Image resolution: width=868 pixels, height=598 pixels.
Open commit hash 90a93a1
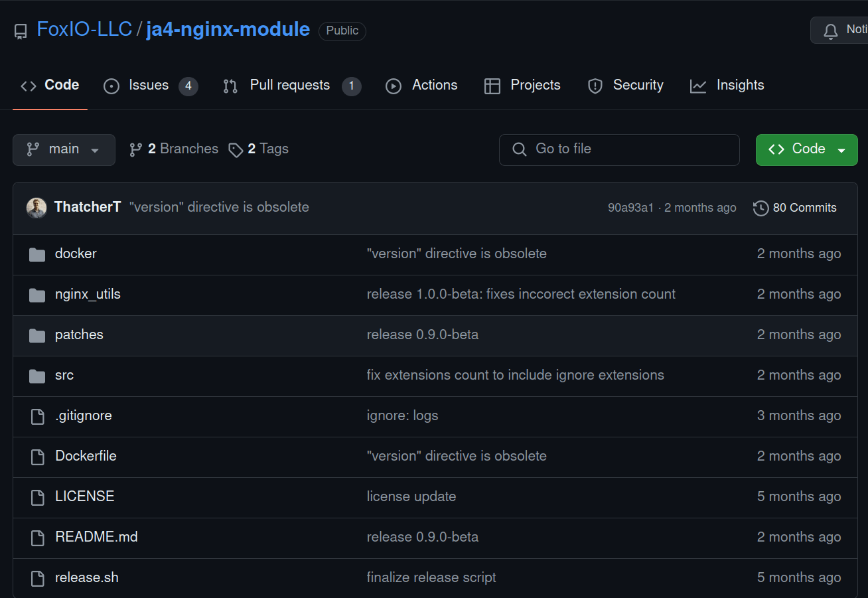tap(630, 208)
